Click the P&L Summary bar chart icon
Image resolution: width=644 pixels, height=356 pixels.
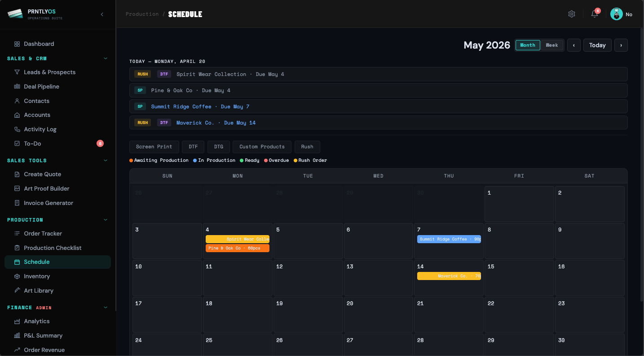pos(17,336)
